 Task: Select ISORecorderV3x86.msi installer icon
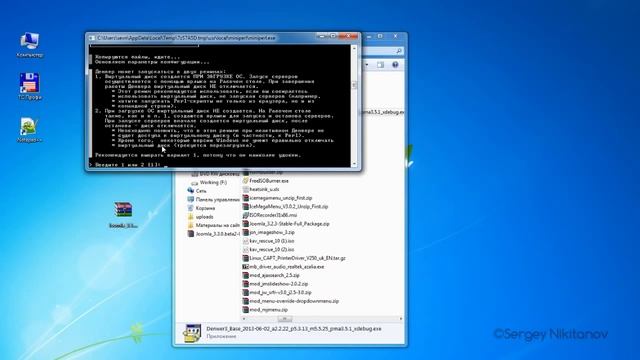245,215
